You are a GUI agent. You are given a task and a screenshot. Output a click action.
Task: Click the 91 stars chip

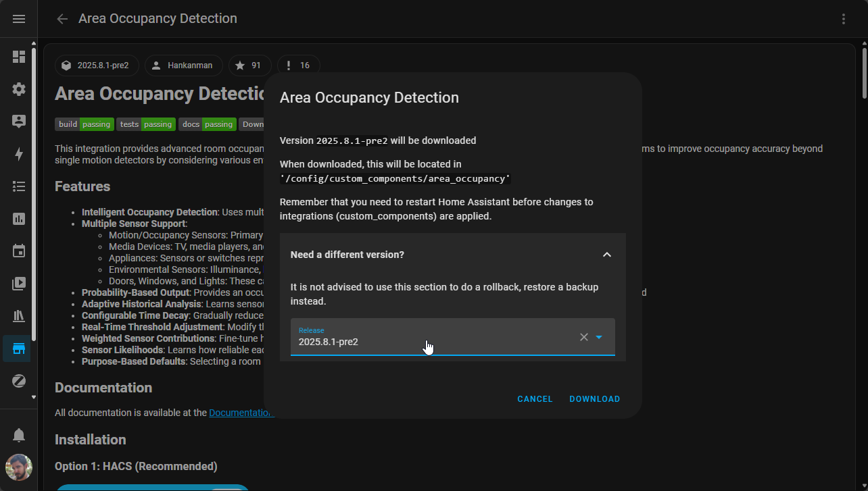pos(249,66)
